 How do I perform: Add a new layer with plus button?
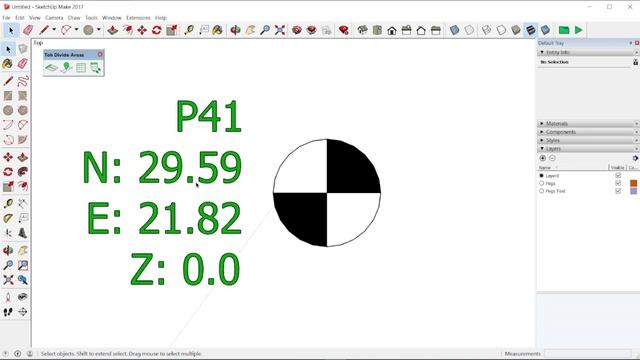point(542,158)
